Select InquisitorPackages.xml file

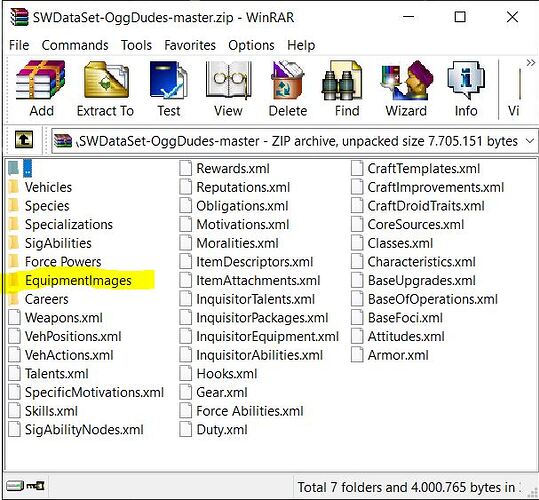(254, 318)
